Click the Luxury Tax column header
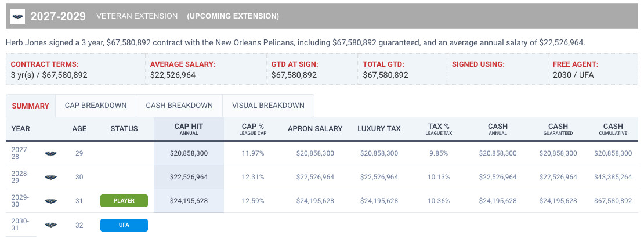Screen dimensions: 644x238 coord(379,128)
